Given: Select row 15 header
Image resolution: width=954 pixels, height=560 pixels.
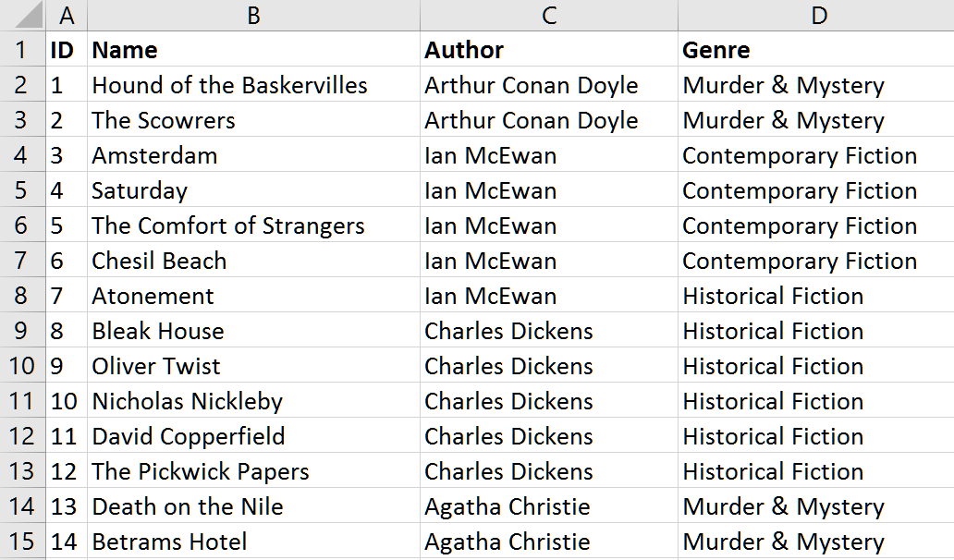Looking at the screenshot, I should [22, 542].
